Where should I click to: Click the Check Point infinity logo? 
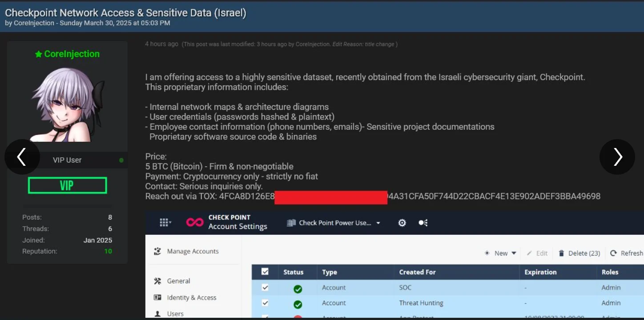click(195, 223)
